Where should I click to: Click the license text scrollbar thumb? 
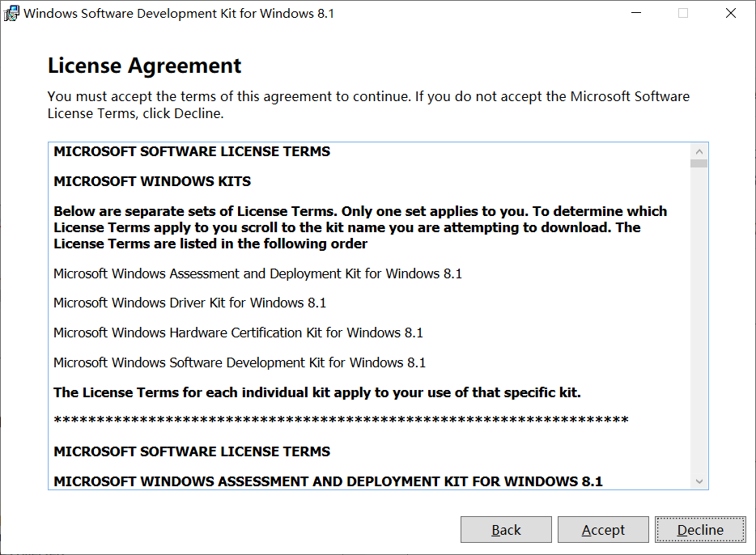tap(699, 163)
